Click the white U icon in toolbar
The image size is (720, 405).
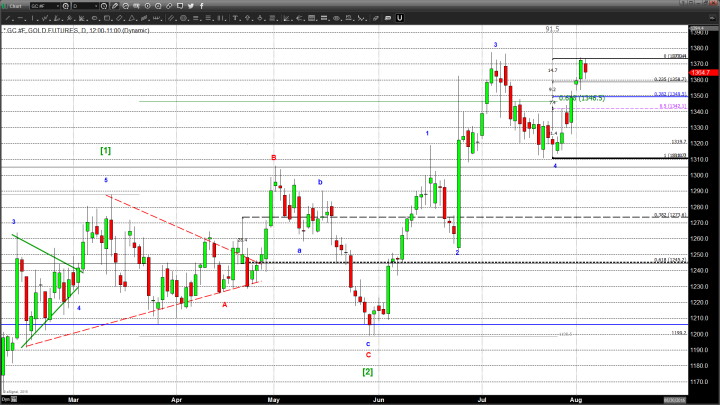point(400,18)
